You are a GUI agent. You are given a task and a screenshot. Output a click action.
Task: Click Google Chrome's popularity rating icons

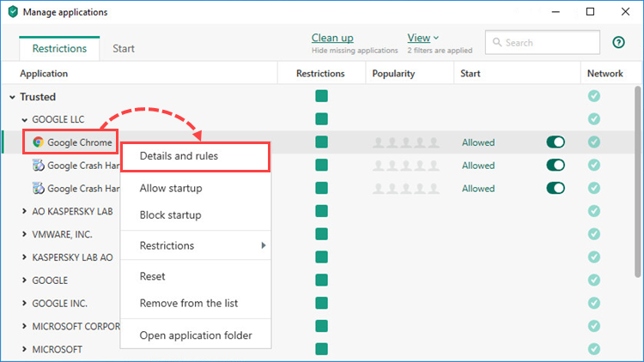coord(406,142)
